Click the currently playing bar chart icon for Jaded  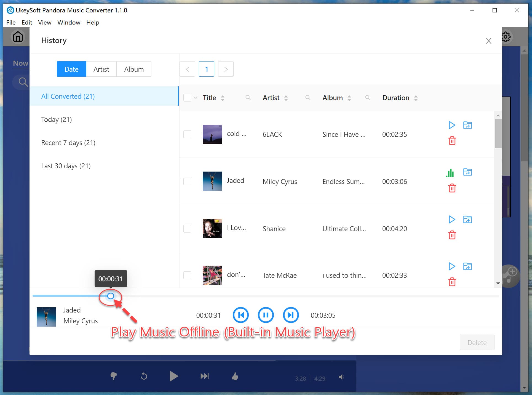[450, 173]
